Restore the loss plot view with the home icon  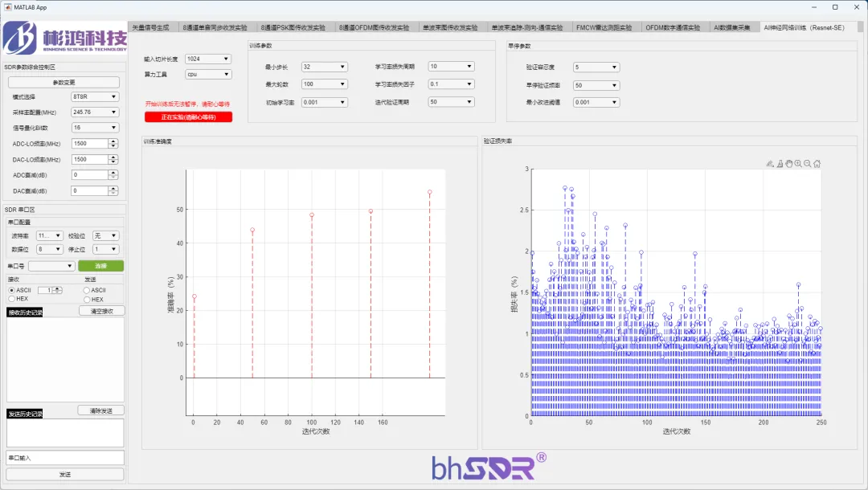(817, 164)
